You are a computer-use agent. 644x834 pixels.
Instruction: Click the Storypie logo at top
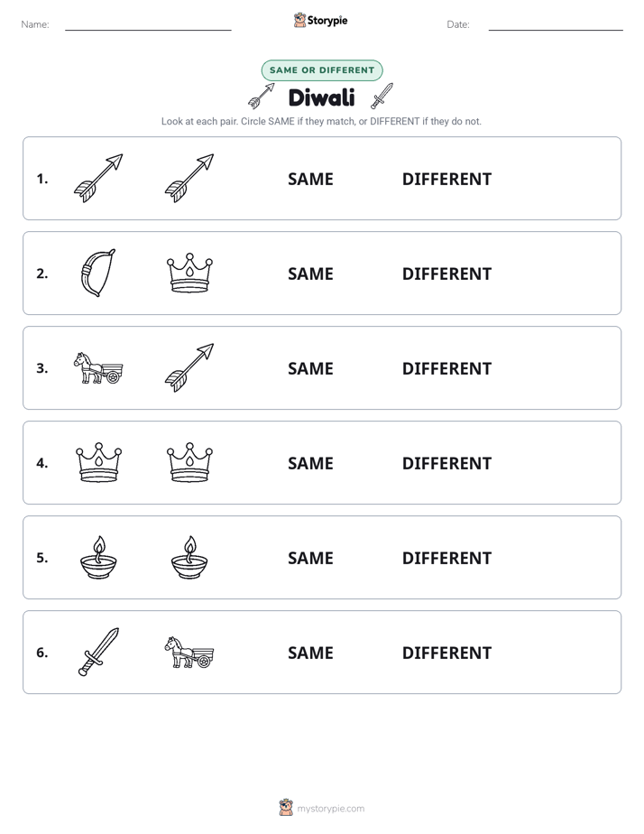click(x=320, y=20)
